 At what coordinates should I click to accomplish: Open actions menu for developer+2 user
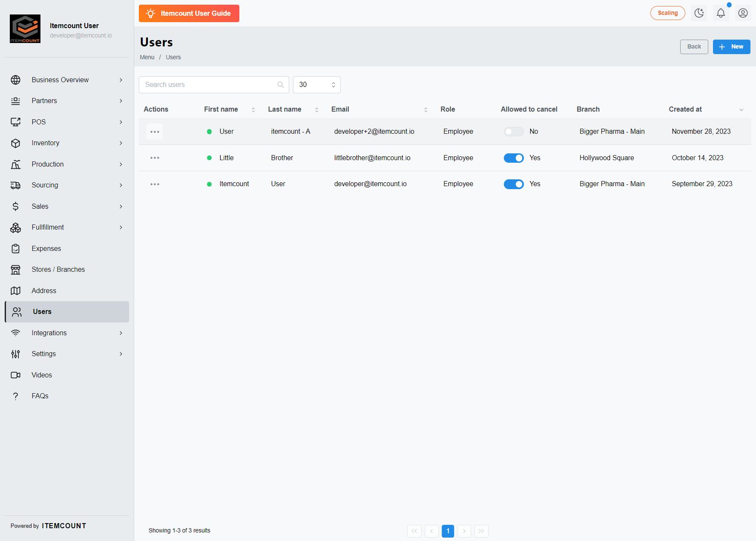155,132
